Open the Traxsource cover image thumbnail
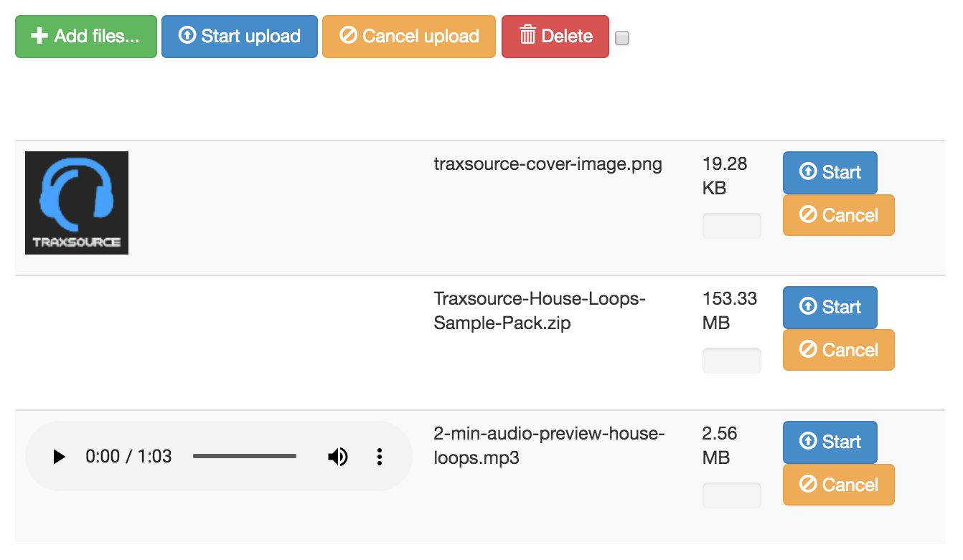This screenshot has width=963, height=560. click(77, 203)
